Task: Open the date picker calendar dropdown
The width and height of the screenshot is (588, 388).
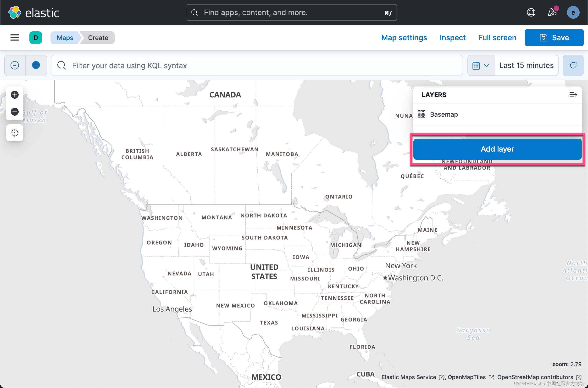Action: tap(481, 65)
